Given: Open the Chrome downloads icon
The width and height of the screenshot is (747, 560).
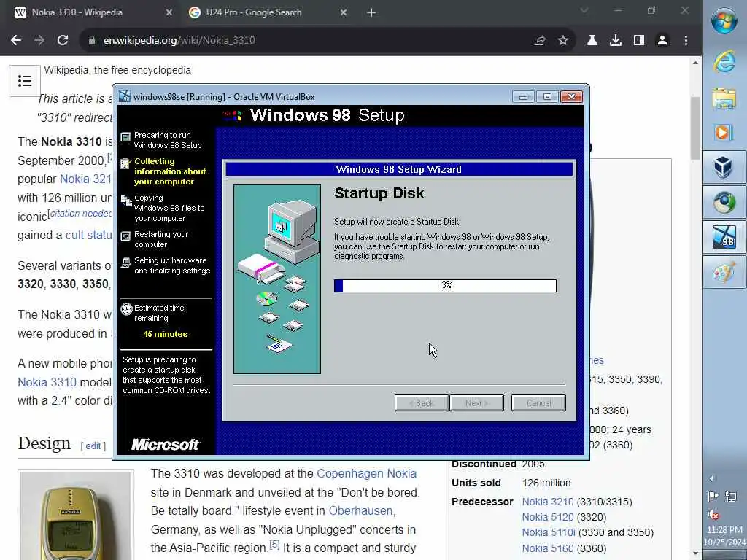Looking at the screenshot, I should coord(616,41).
